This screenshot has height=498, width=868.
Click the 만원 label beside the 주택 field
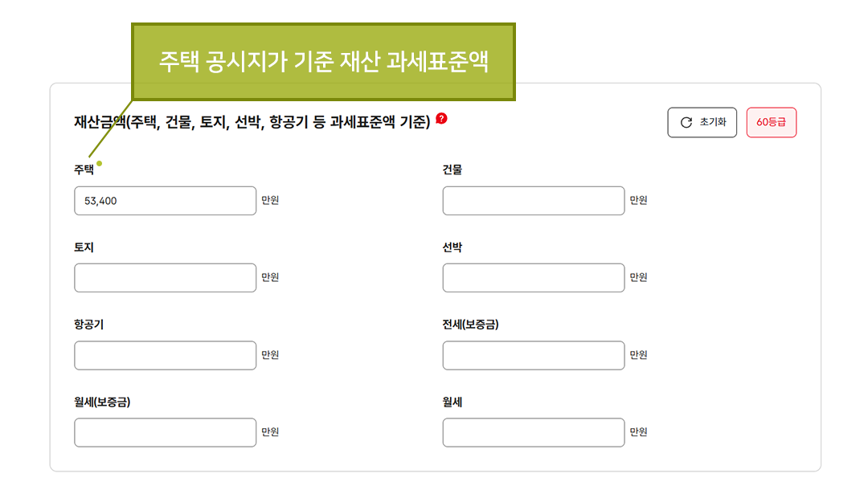(271, 200)
